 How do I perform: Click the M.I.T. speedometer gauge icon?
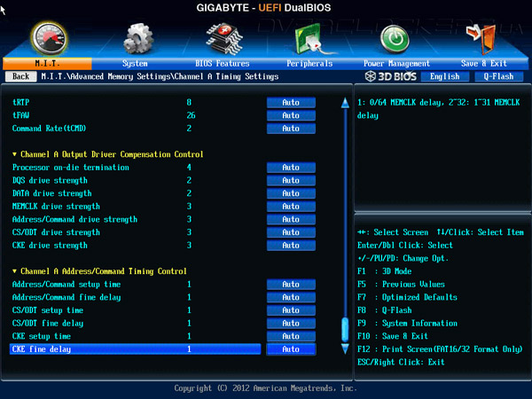[x=49, y=39]
